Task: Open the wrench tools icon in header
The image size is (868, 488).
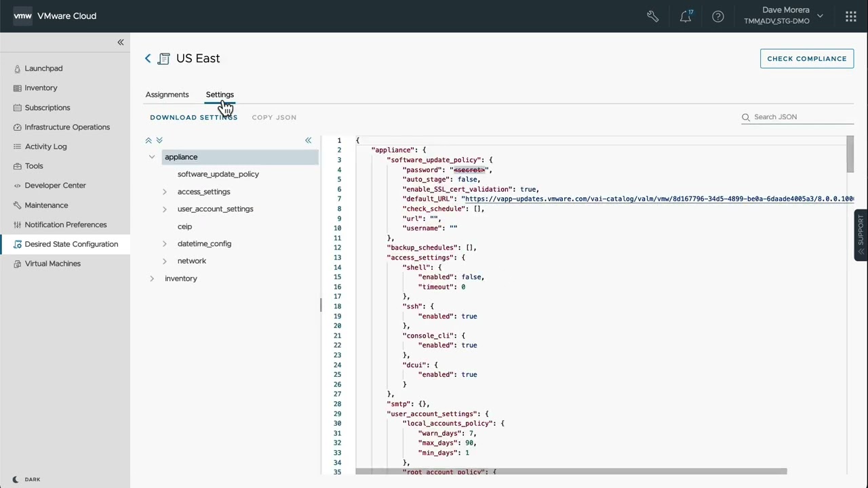Action: coord(653,16)
